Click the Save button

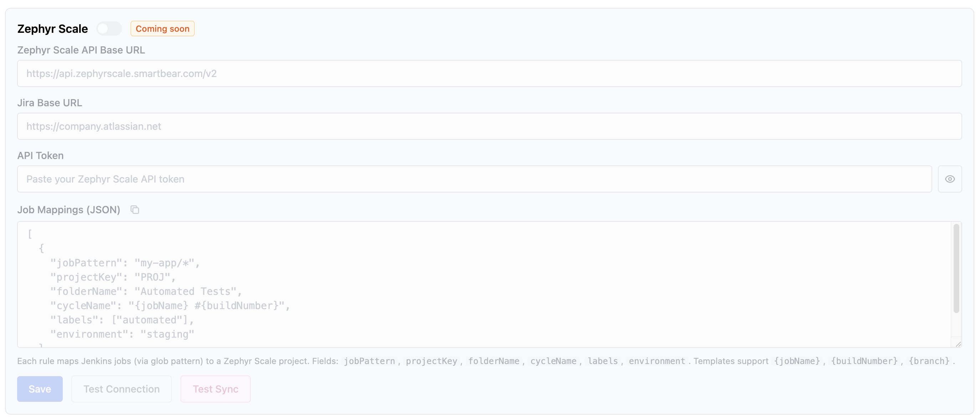point(40,389)
